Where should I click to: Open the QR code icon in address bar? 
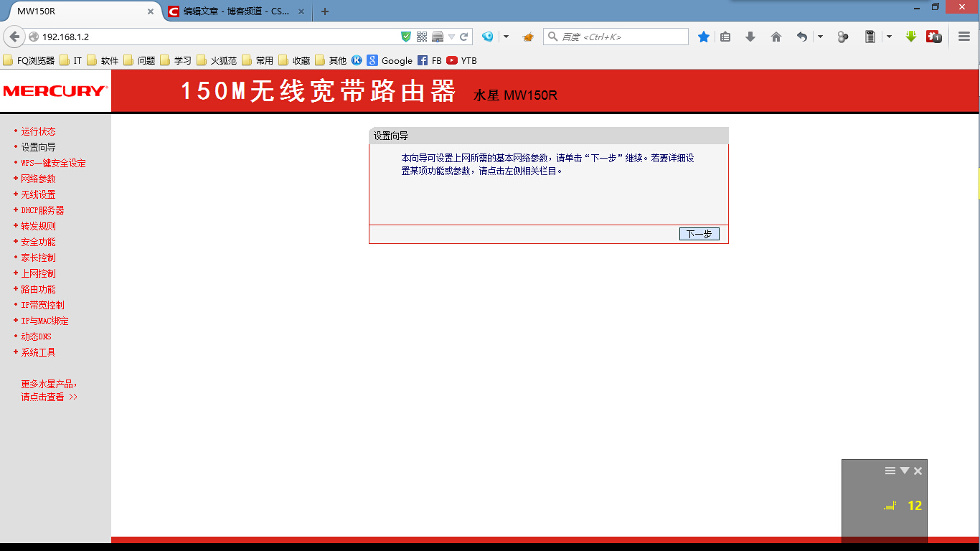pyautogui.click(x=422, y=37)
